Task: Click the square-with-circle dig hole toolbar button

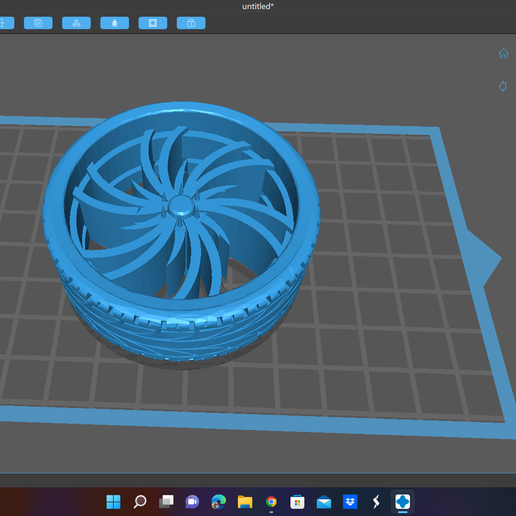Action: pyautogui.click(x=153, y=23)
